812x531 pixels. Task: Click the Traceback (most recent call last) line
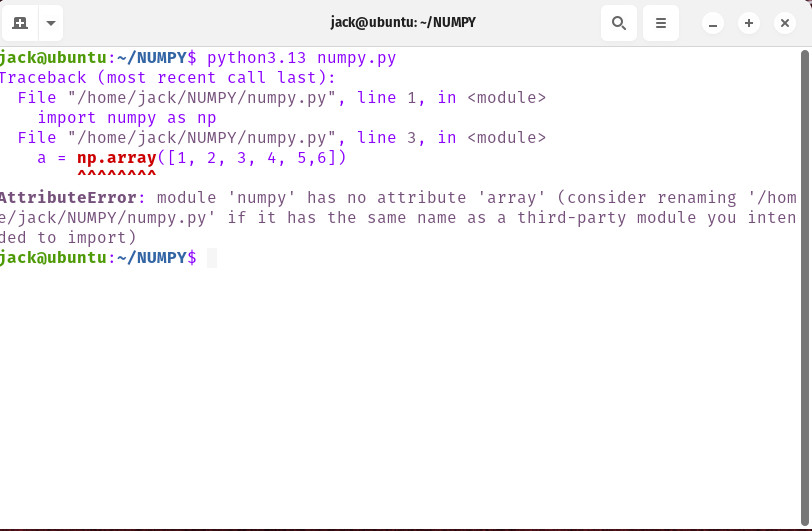[x=167, y=78]
